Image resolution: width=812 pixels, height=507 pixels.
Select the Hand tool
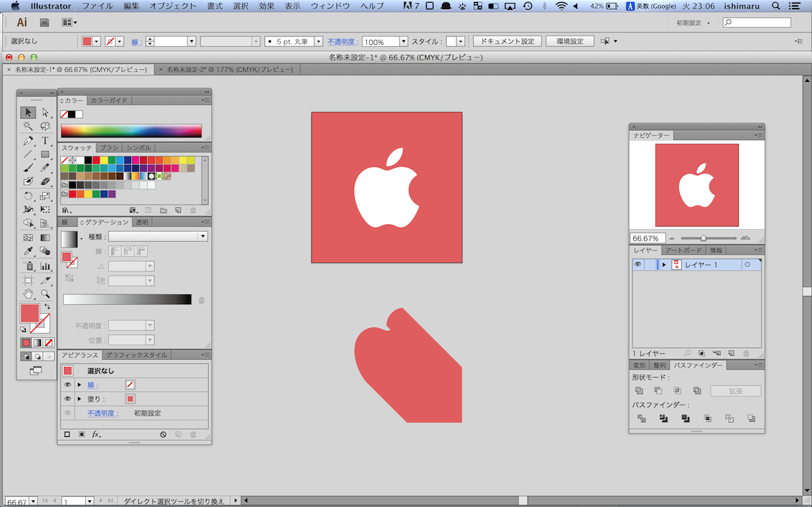(x=28, y=293)
